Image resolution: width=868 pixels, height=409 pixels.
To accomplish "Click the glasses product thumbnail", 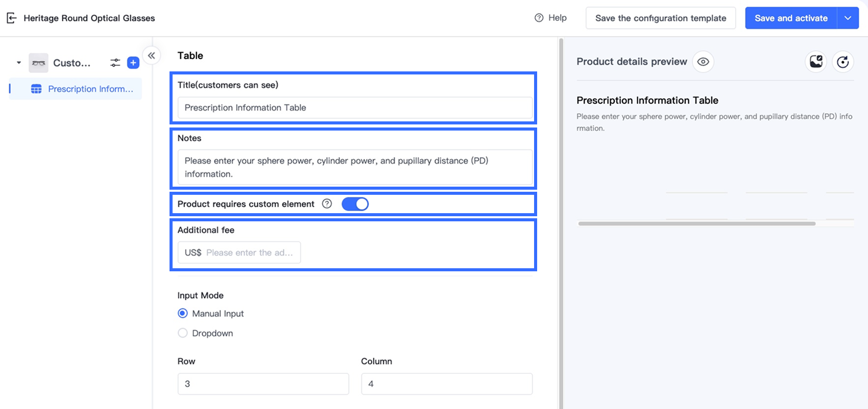I will pyautogui.click(x=38, y=63).
